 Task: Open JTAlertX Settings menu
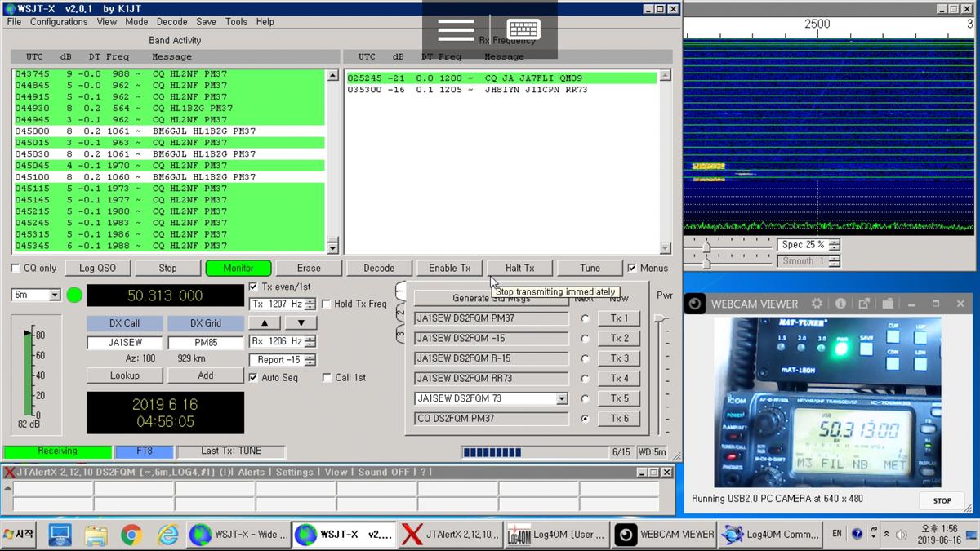294,472
